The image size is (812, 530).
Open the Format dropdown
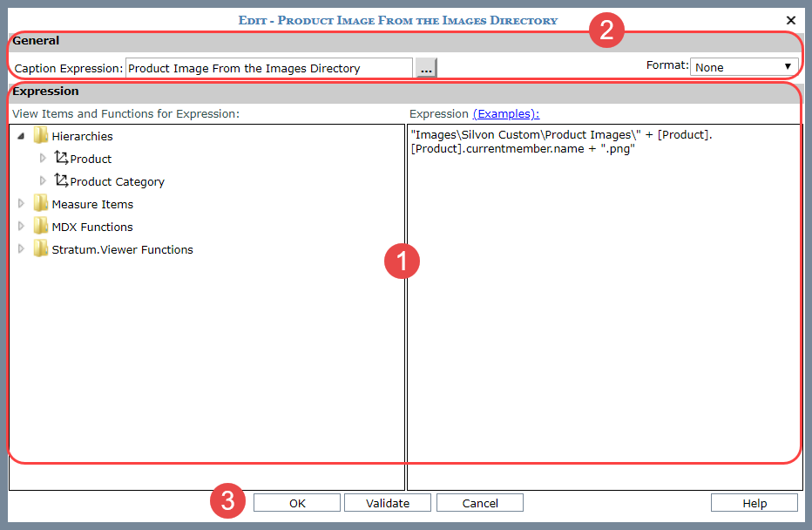[744, 67]
